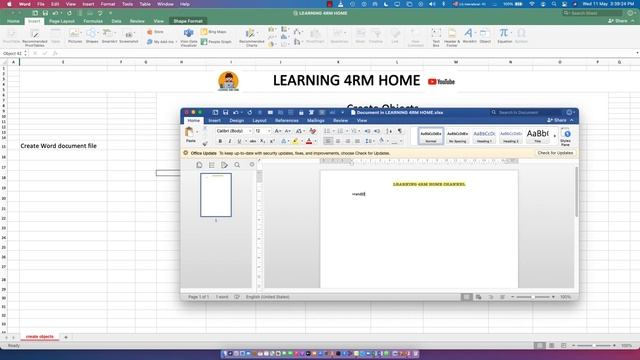Open Font Color dropdown arrow in Word
Screen dimensions: 640x360
(x=316, y=142)
